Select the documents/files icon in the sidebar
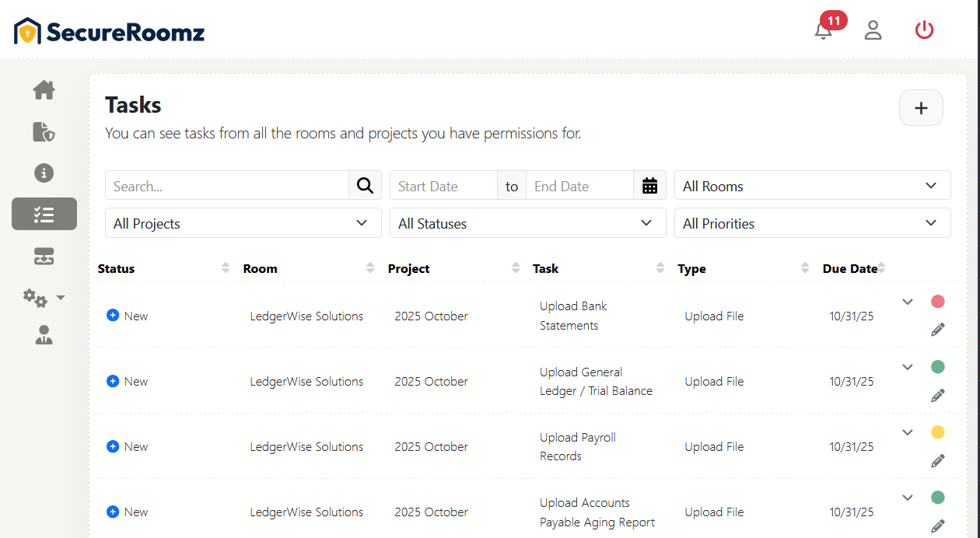 [x=44, y=132]
